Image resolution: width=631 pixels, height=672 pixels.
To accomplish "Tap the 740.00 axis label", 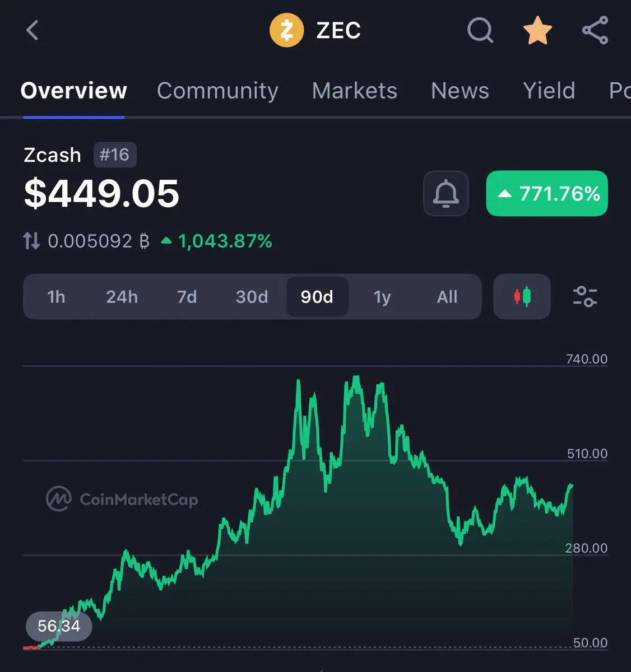I will pyautogui.click(x=587, y=359).
